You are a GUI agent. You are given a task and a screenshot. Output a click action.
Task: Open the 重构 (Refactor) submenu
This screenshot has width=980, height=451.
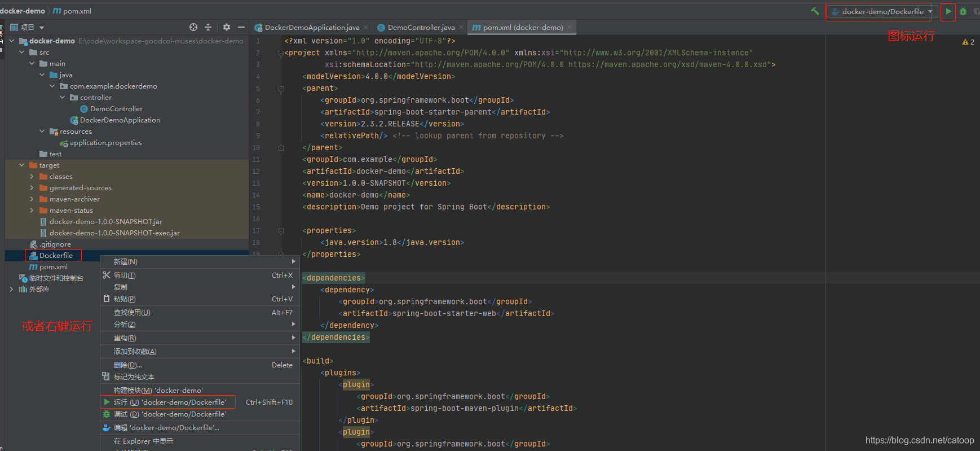point(200,338)
